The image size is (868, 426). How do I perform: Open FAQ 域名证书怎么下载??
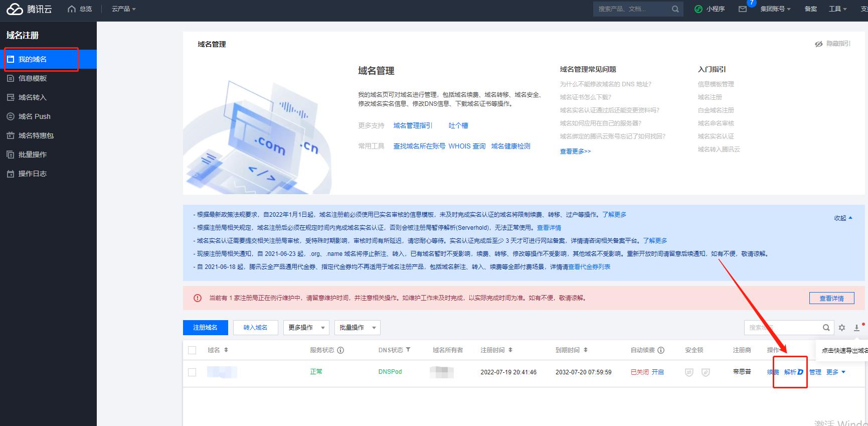(x=585, y=97)
